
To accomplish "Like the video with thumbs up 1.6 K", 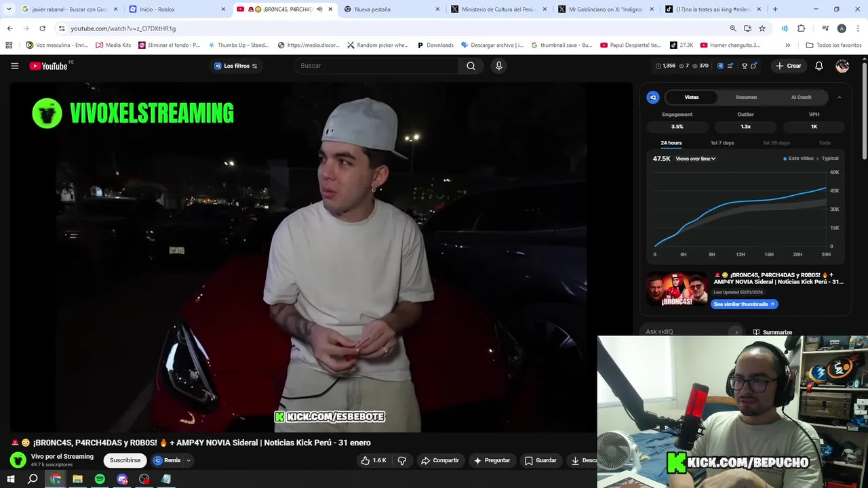I will click(374, 460).
